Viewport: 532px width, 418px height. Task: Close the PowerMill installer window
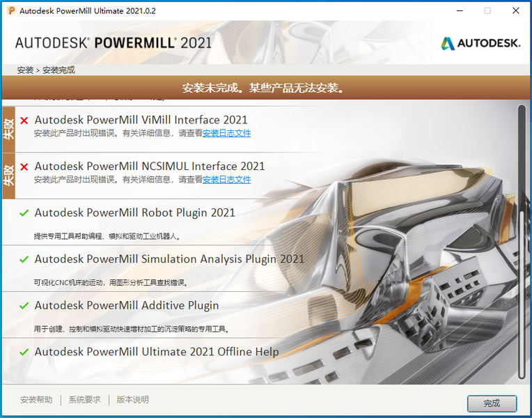(x=516, y=10)
